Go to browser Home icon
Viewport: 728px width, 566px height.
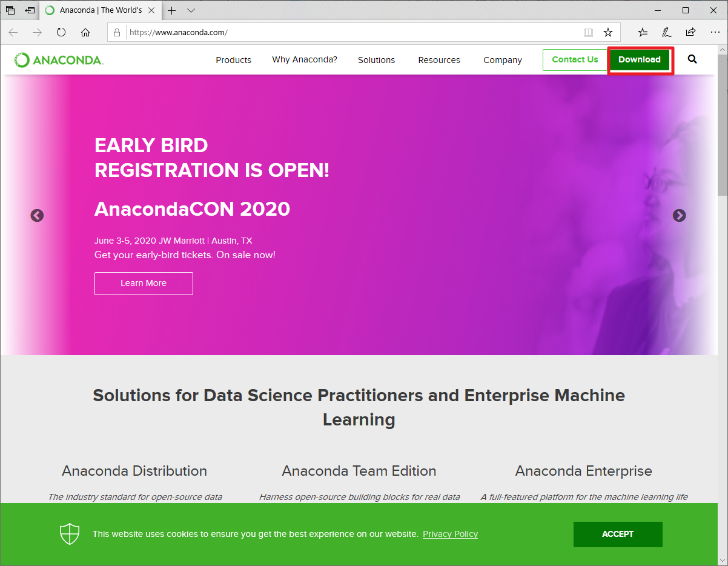85,32
